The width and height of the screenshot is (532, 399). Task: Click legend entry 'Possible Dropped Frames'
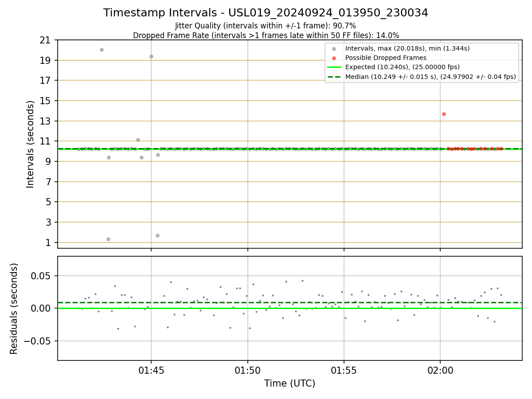click(x=386, y=58)
